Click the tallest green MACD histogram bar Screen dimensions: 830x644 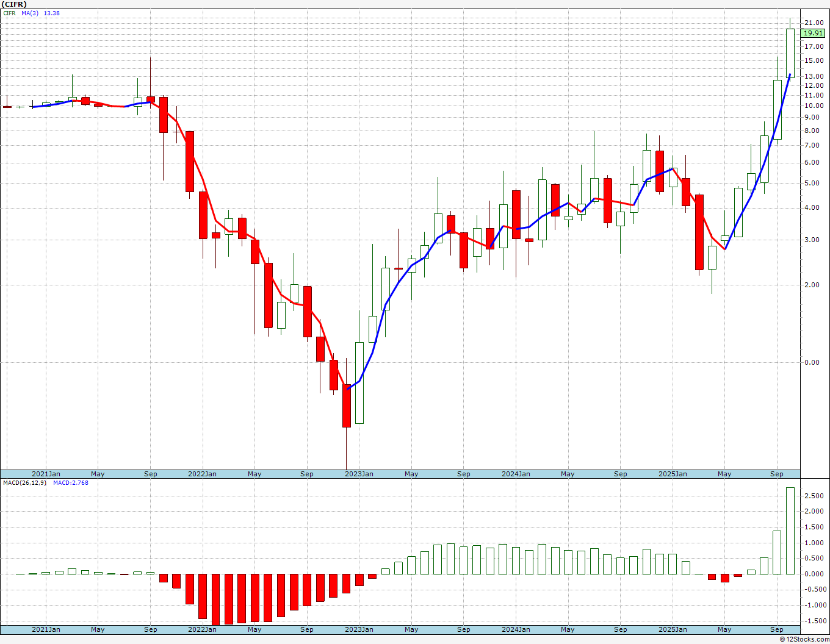[790, 531]
